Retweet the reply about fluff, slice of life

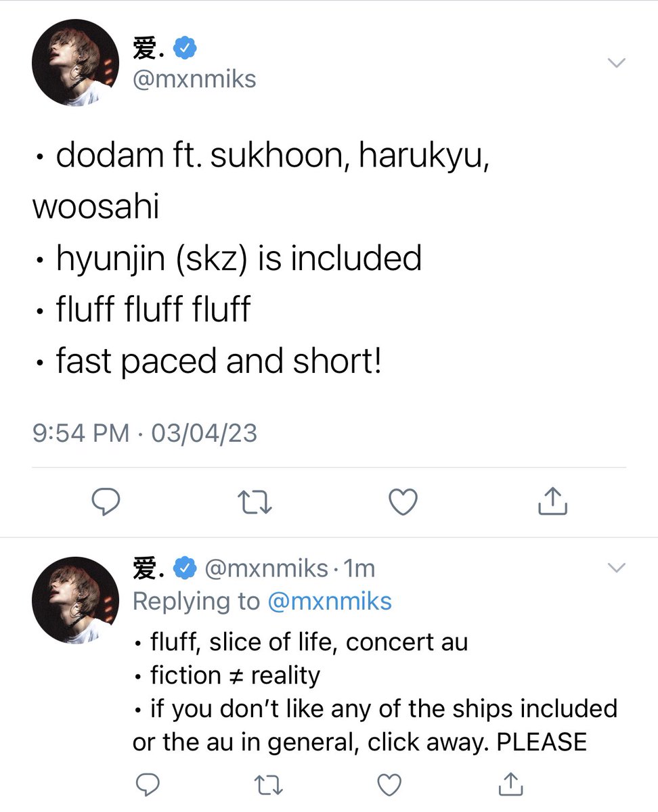click(269, 785)
